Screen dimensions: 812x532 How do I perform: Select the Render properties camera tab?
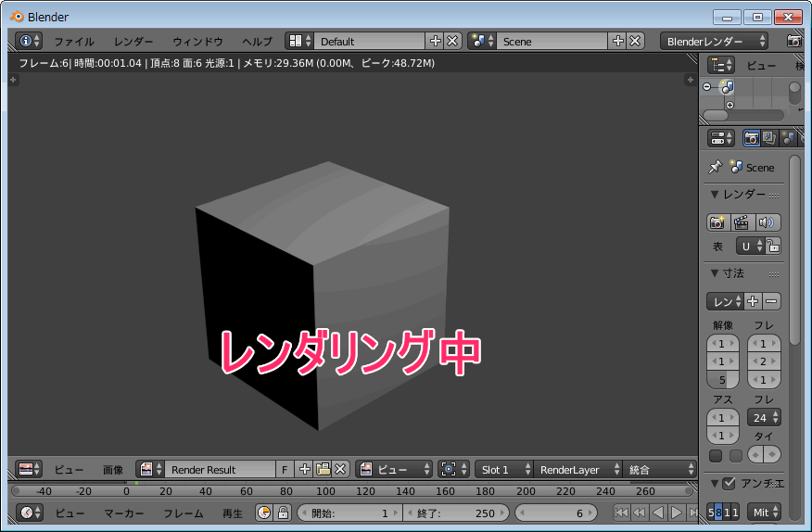tap(751, 138)
